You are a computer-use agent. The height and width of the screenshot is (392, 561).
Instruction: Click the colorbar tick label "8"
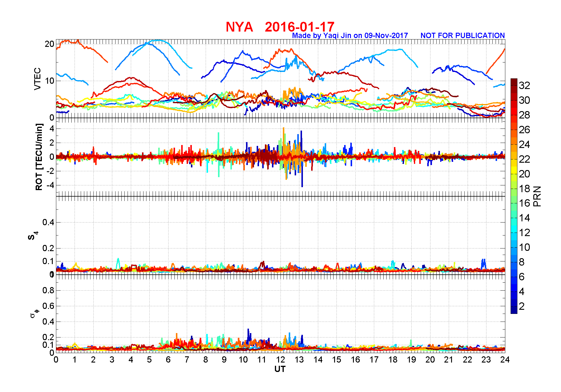(x=522, y=262)
